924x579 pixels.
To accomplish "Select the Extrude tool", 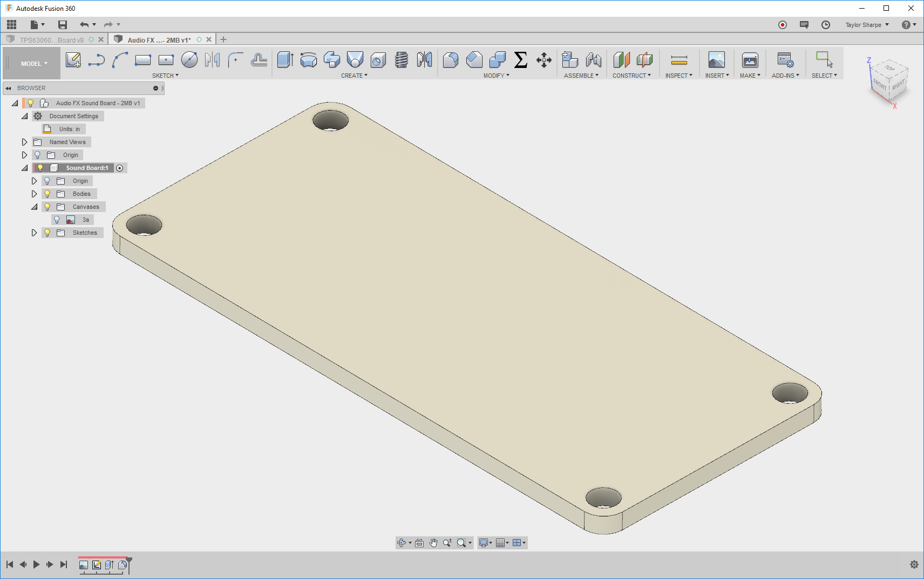I will click(285, 60).
